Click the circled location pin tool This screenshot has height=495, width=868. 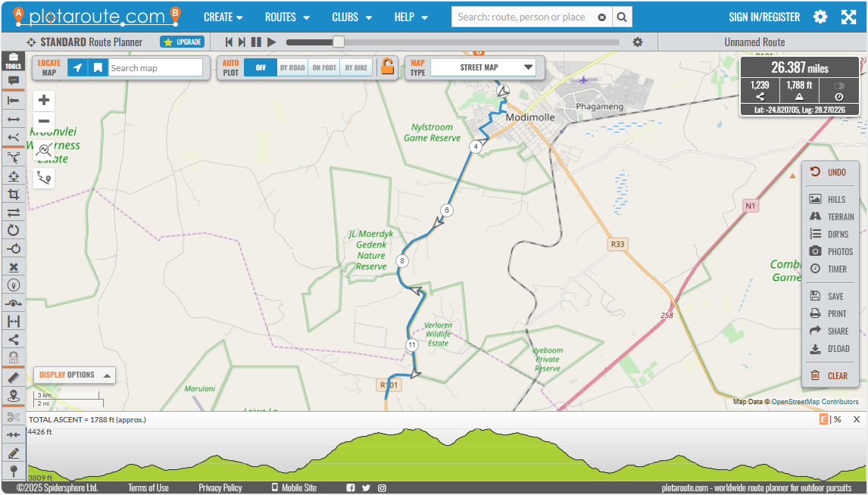coord(14,285)
